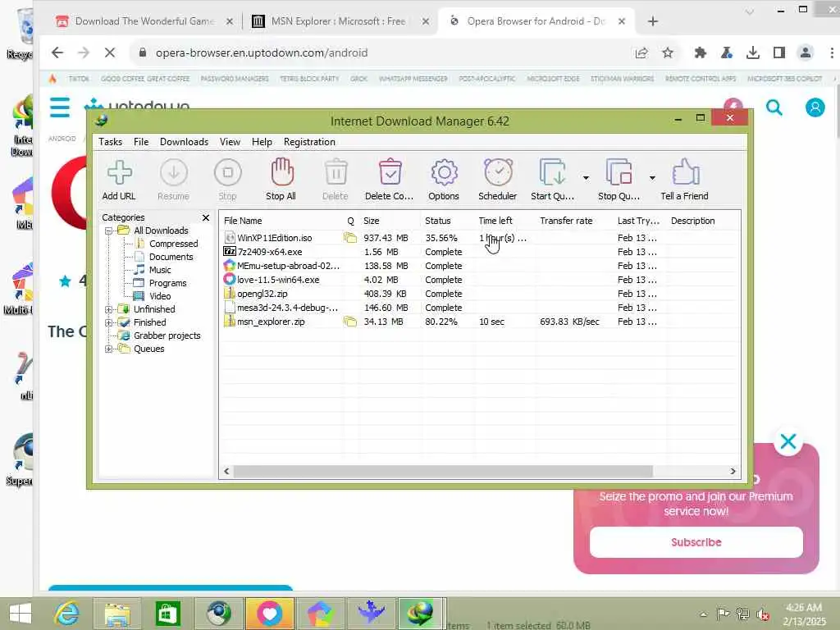The height and width of the screenshot is (630, 840).
Task: Open the View menu in IDM
Action: [230, 142]
